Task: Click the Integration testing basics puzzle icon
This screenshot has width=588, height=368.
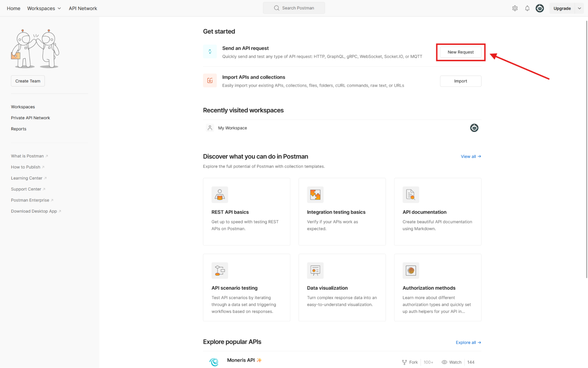Action: click(315, 195)
